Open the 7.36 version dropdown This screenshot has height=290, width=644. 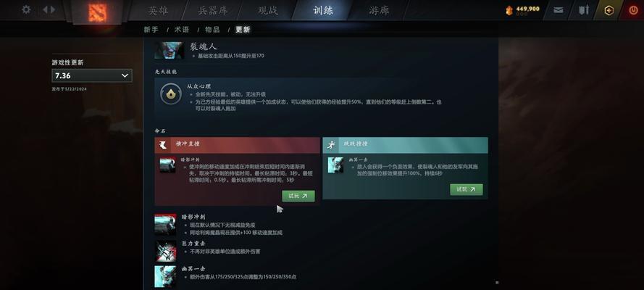point(92,75)
